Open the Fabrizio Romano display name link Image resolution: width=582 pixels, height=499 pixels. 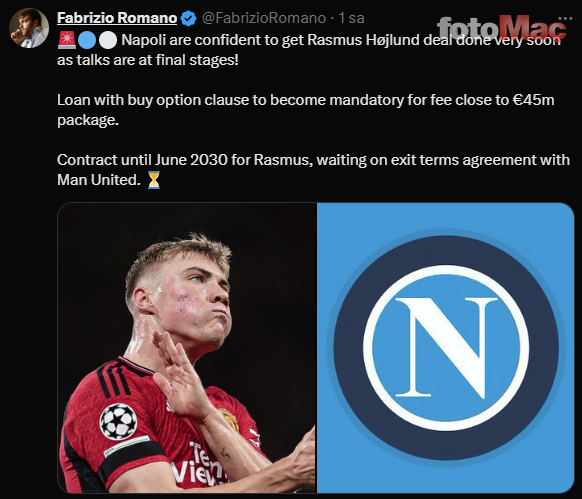click(x=117, y=18)
